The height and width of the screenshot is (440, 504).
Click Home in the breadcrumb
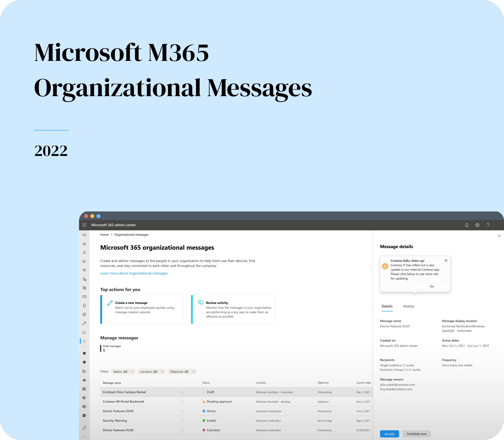click(x=104, y=234)
